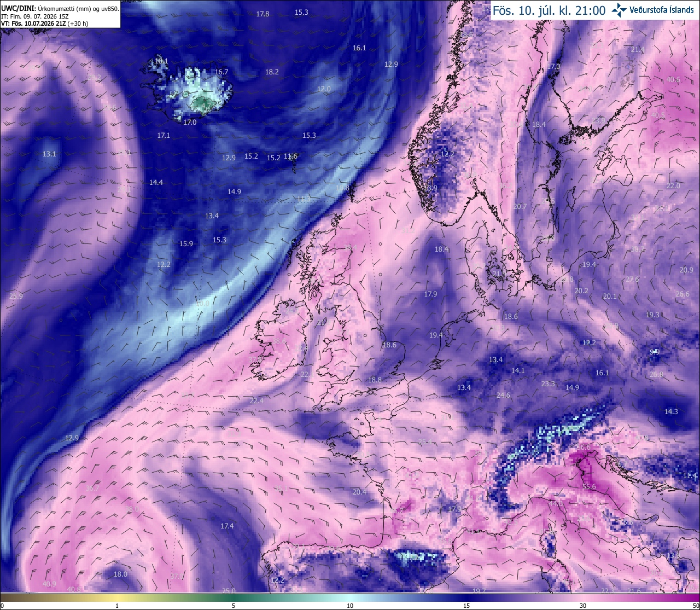This screenshot has width=700, height=610.
Task: Select the VT valid time line in info box
Action: (x=44, y=24)
